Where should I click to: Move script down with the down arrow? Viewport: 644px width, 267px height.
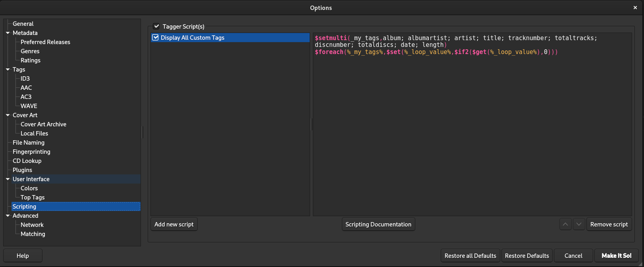click(x=579, y=224)
